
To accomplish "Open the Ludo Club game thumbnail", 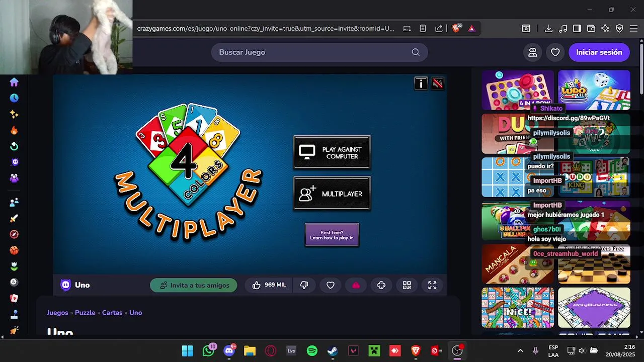I will (594, 90).
